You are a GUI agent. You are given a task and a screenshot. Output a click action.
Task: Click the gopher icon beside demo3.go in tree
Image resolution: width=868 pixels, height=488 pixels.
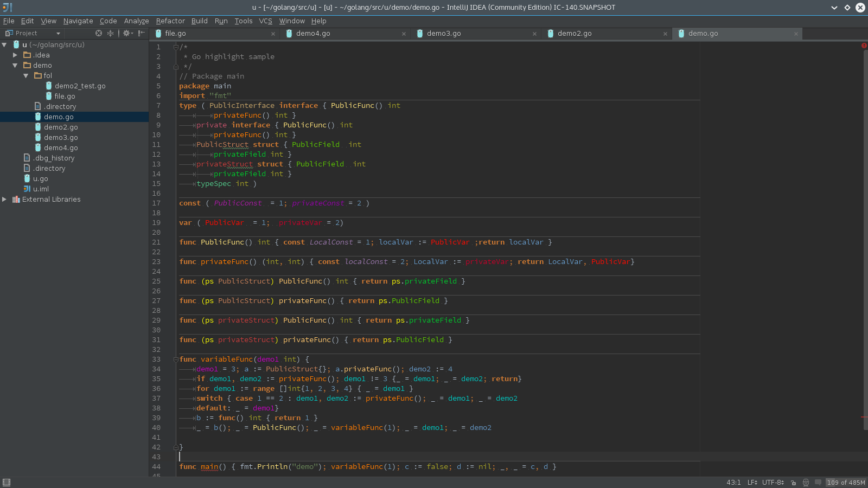pyautogui.click(x=38, y=137)
